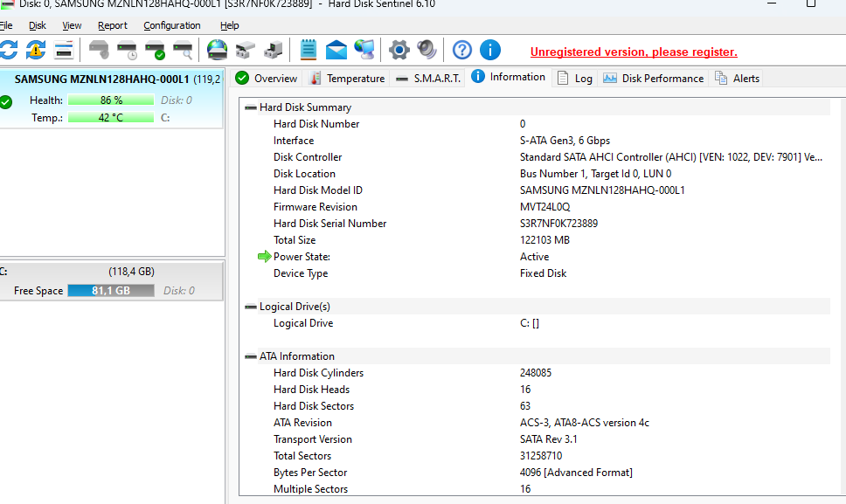846x504 pixels.
Task: Collapse the Hard Disk Summary section
Action: click(251, 107)
